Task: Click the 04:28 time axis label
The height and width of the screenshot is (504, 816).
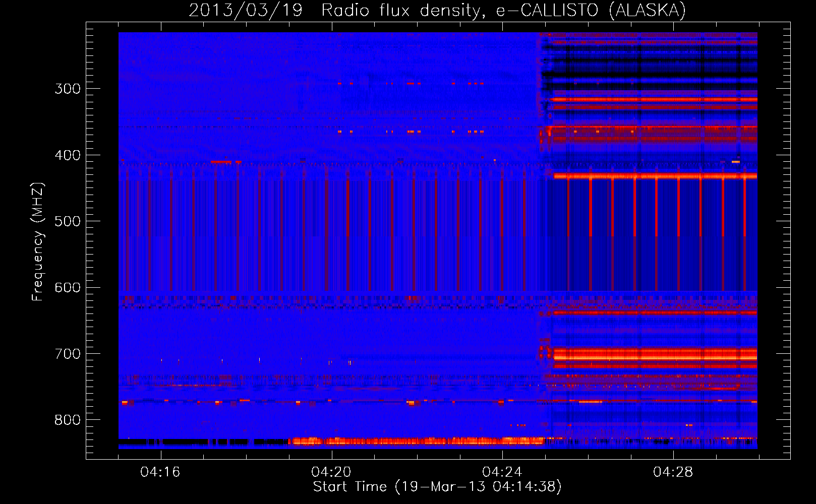Action: pos(673,472)
